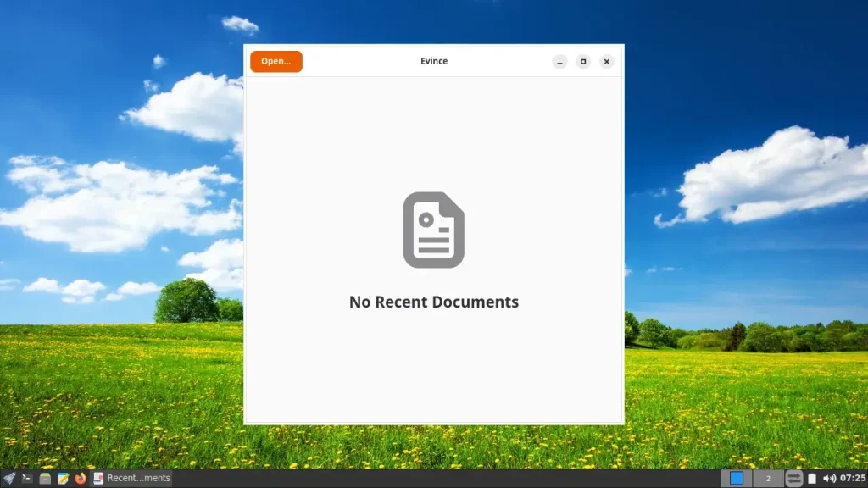The image size is (868, 488).
Task: Maximize the Evince window
Action: 583,61
